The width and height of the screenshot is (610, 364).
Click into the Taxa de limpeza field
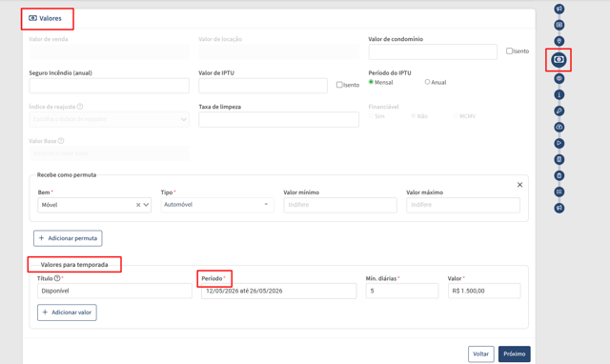[278, 120]
